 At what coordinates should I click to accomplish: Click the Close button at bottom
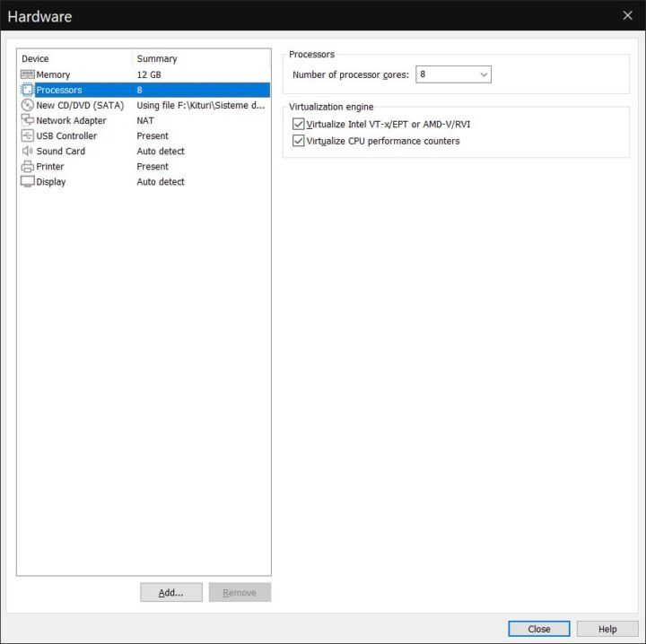[538, 629]
